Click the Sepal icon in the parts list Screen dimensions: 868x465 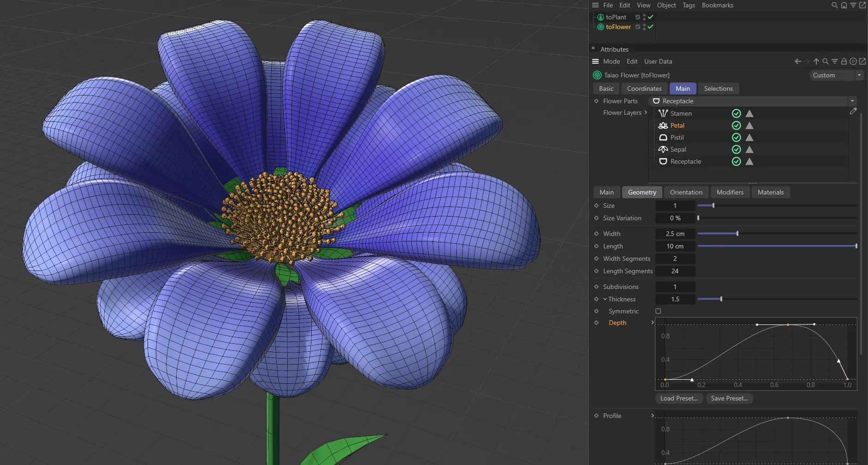(663, 149)
